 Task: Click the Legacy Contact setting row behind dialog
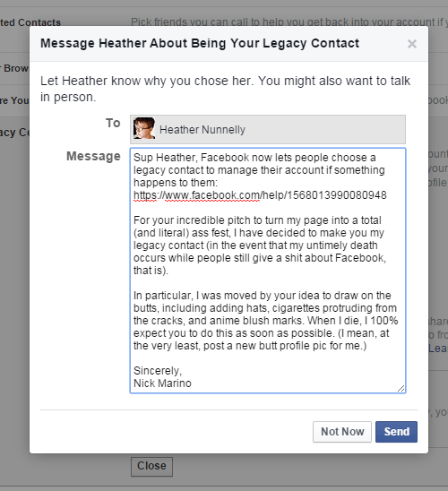click(x=14, y=132)
